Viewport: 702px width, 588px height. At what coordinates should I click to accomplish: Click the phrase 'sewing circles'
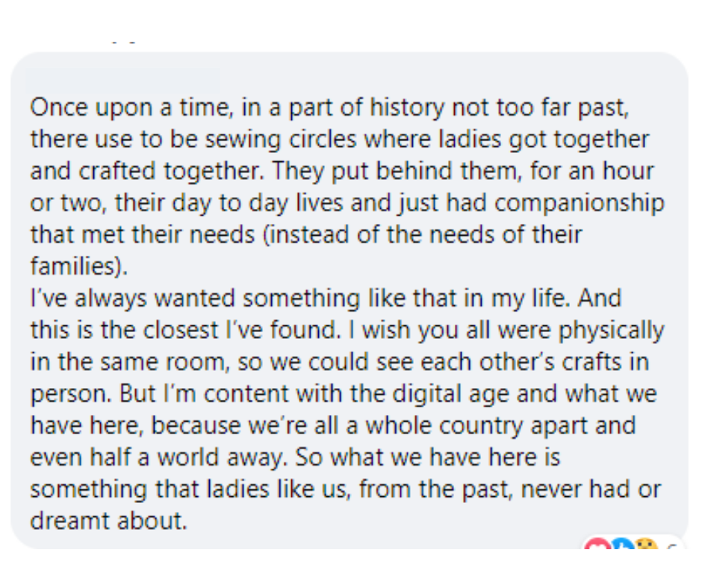click(x=281, y=140)
